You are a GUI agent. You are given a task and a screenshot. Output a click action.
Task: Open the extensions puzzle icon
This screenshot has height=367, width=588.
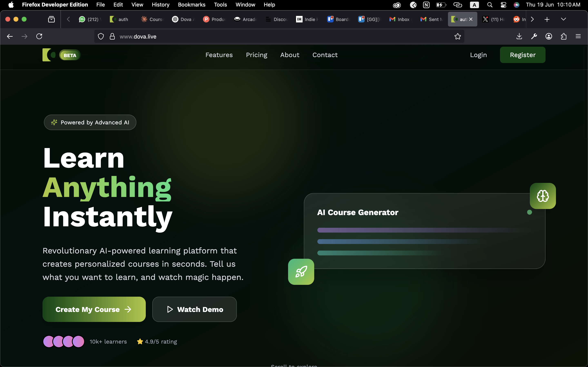(x=563, y=36)
